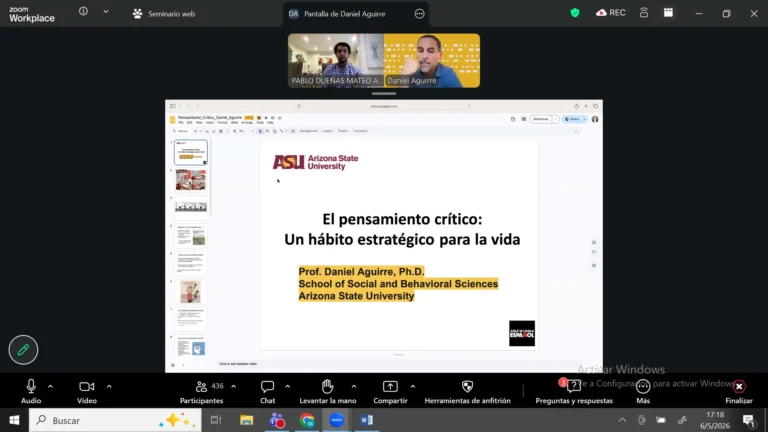The width and height of the screenshot is (768, 432).
Task: Click the REC recording indicator
Action: 610,13
